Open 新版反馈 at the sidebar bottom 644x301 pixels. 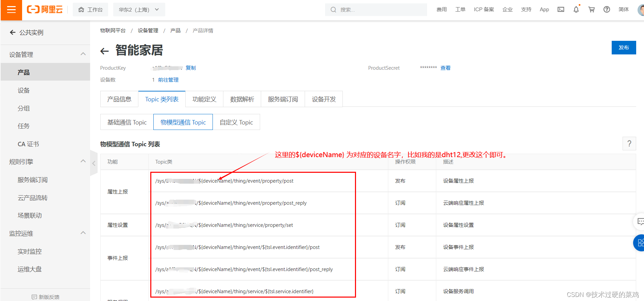coord(45,297)
